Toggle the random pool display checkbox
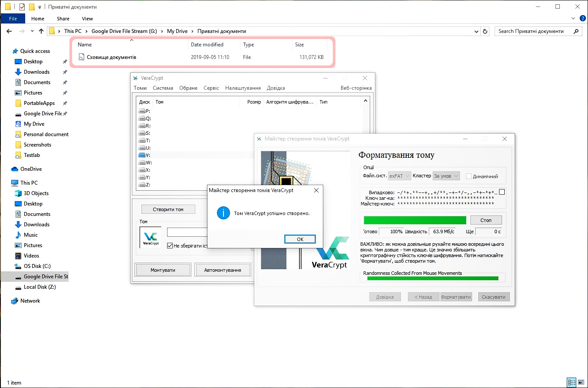 pyautogui.click(x=502, y=192)
